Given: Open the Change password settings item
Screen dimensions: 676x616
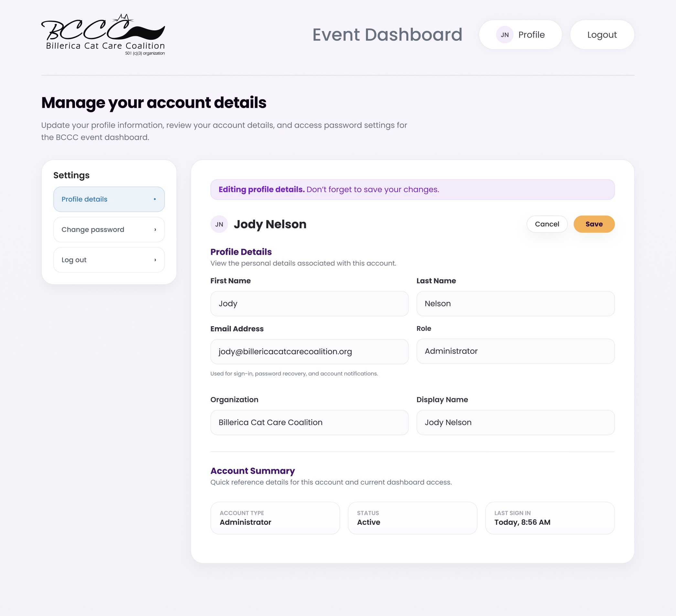Looking at the screenshot, I should (109, 230).
